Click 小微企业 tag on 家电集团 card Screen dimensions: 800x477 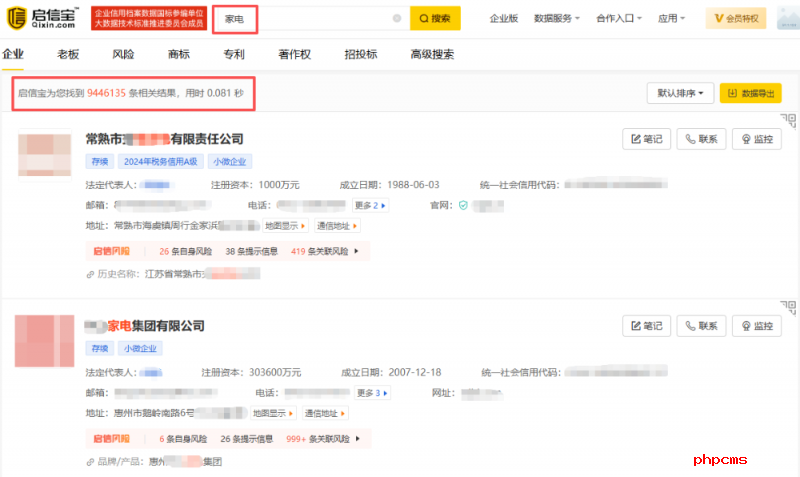[x=140, y=348]
